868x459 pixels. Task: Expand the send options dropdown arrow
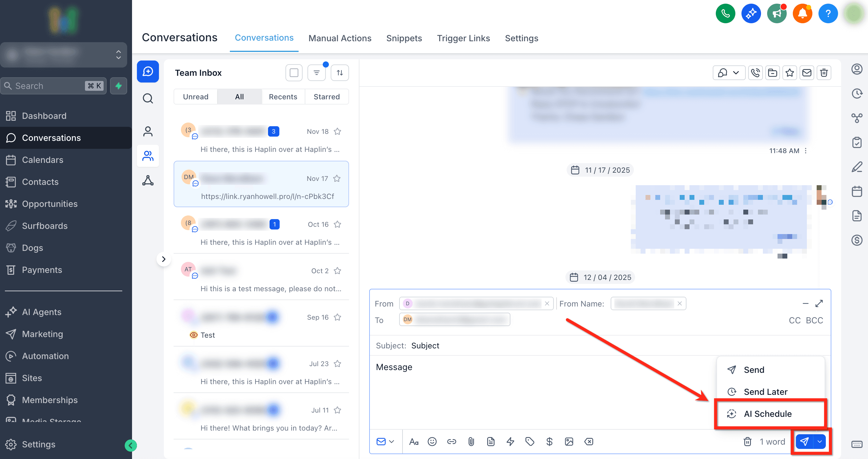tap(820, 442)
